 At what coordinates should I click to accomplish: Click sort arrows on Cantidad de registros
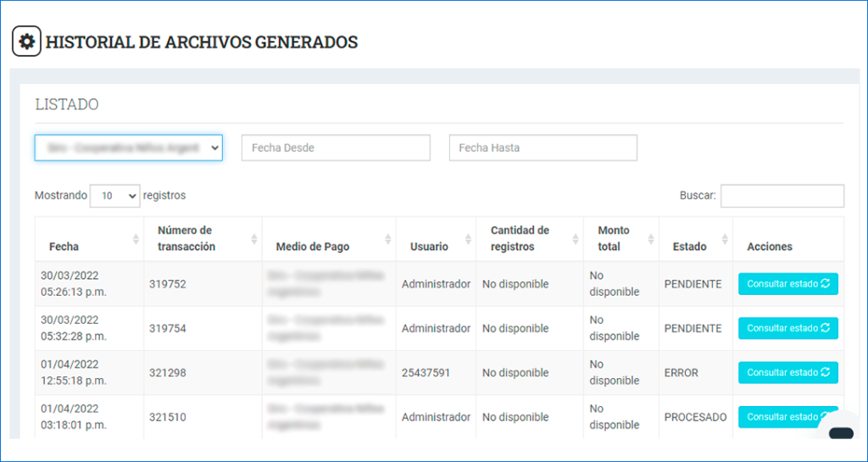point(576,239)
